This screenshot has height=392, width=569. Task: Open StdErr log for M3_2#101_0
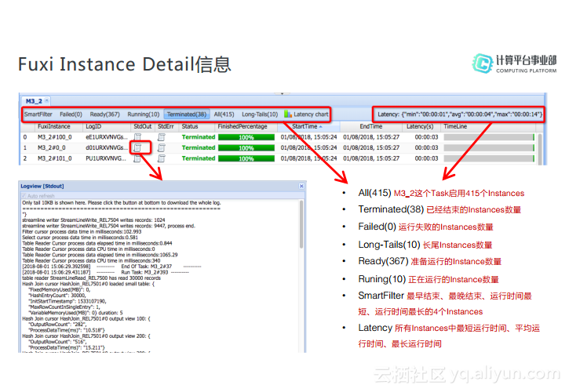(x=162, y=158)
